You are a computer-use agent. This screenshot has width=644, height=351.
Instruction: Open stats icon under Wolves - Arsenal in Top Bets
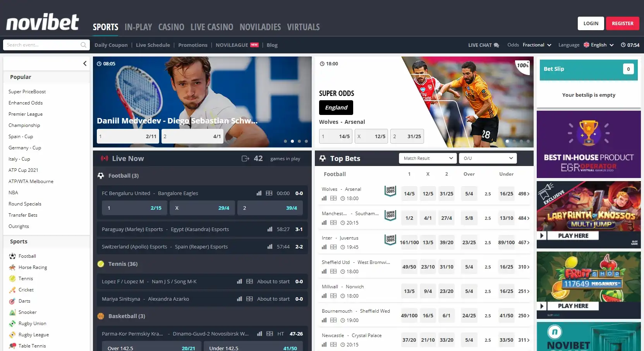324,198
